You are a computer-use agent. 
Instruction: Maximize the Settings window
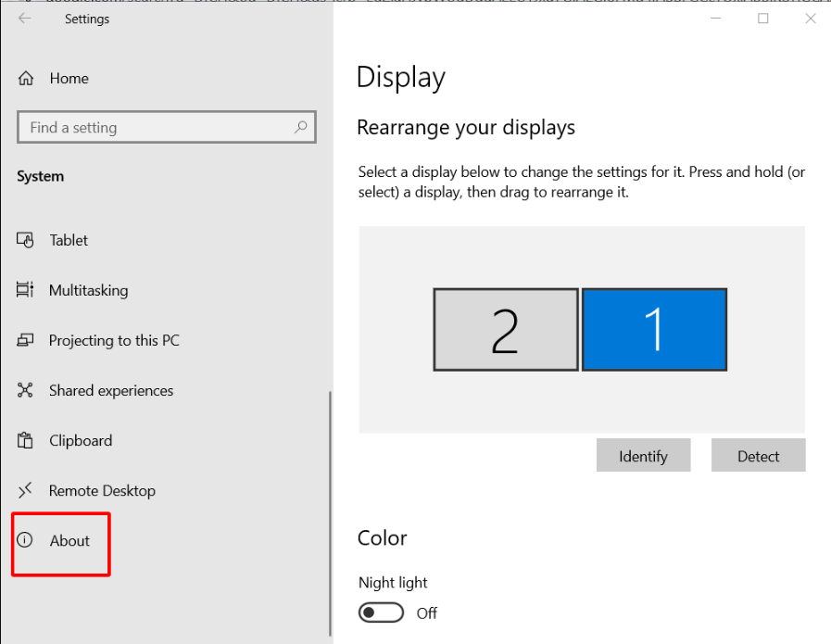click(x=763, y=19)
